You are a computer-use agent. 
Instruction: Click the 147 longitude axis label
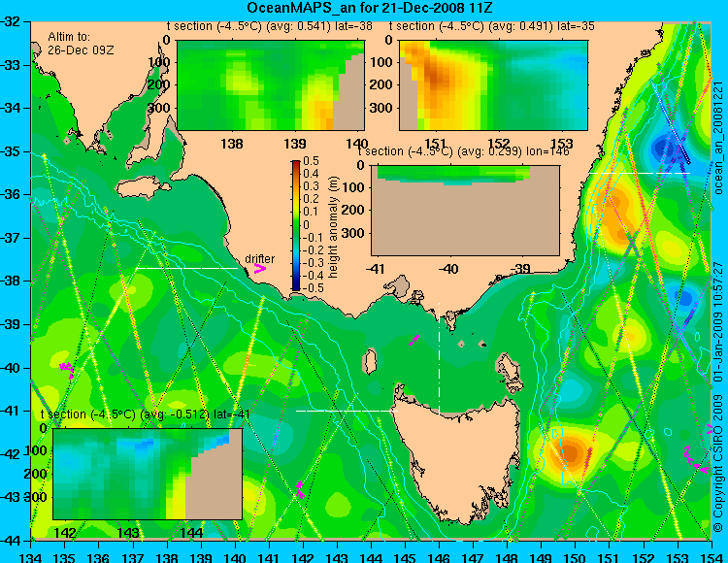pyautogui.click(x=473, y=557)
